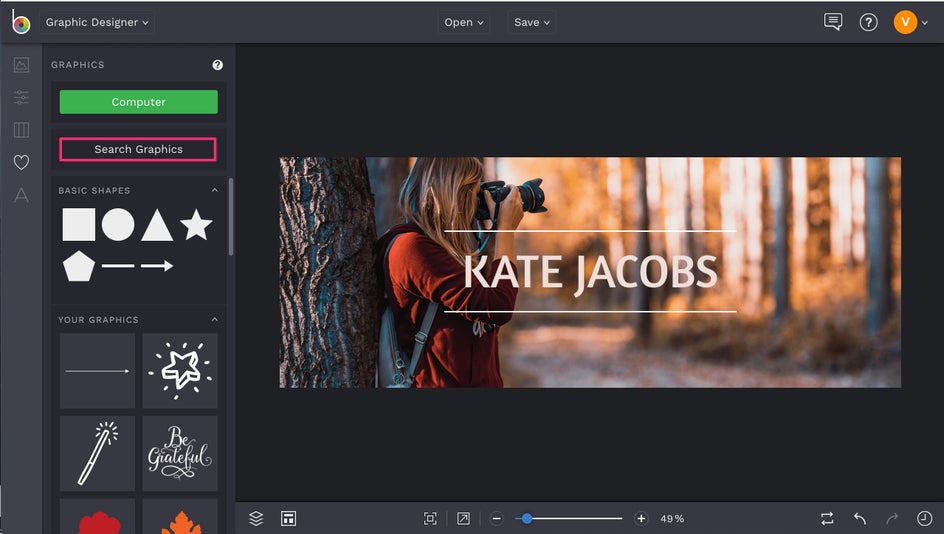Image resolution: width=944 pixels, height=534 pixels.
Task: Open the feedback chat bubble icon
Action: [x=833, y=22]
